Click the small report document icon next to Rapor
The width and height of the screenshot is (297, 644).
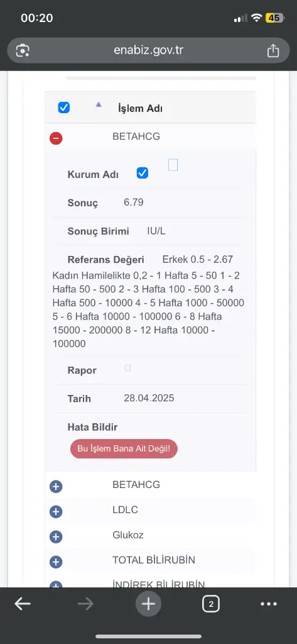coord(127,367)
